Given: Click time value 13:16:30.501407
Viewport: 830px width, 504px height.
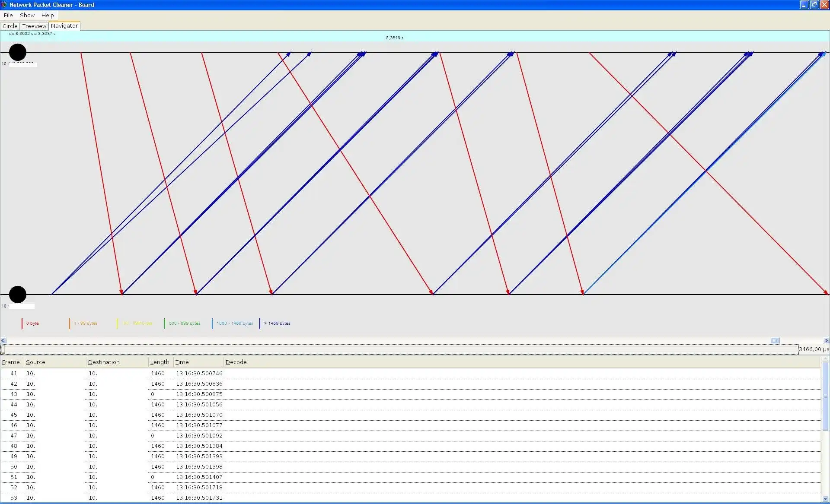Looking at the screenshot, I should point(199,477).
